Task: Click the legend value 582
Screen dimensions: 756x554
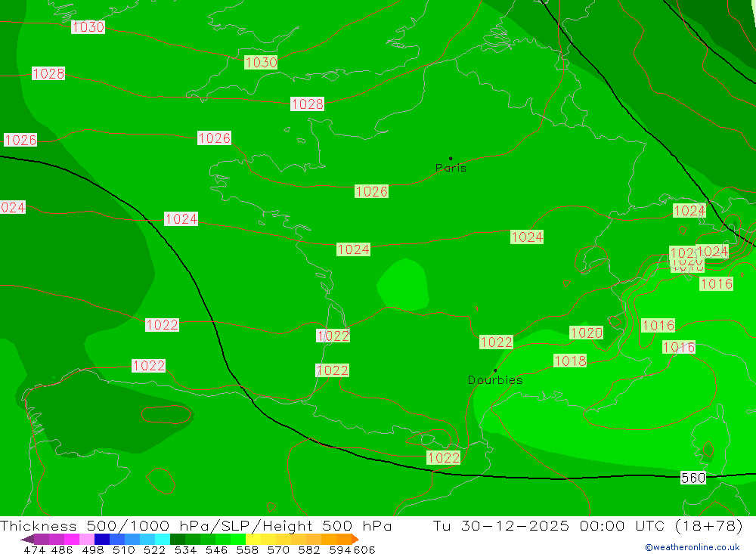Action: pyautogui.click(x=308, y=549)
